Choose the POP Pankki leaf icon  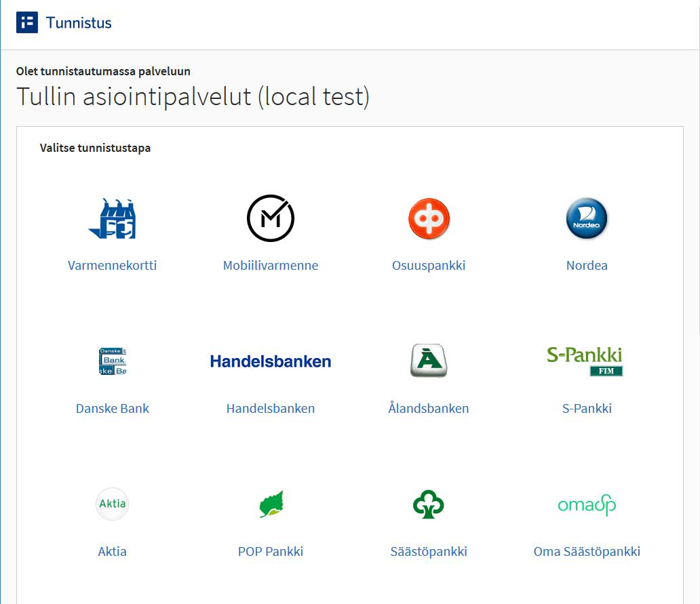[x=271, y=504]
